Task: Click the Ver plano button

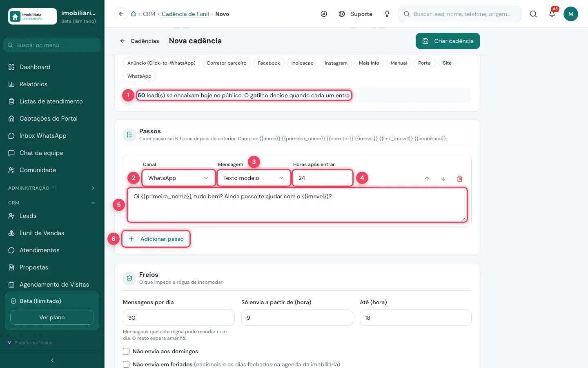Action: point(52,317)
